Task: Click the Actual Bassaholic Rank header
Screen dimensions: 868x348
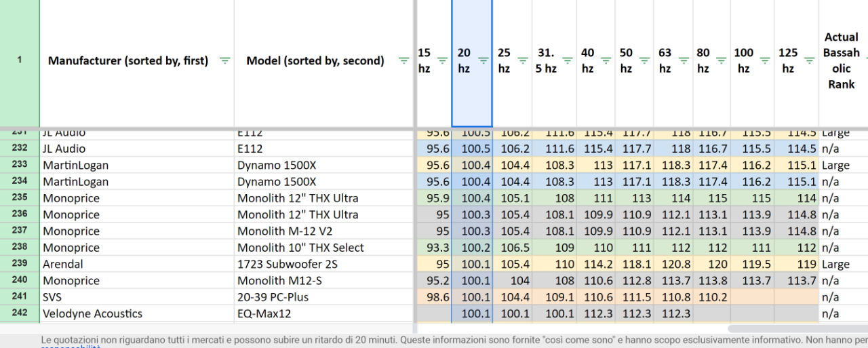Action: pyautogui.click(x=841, y=61)
